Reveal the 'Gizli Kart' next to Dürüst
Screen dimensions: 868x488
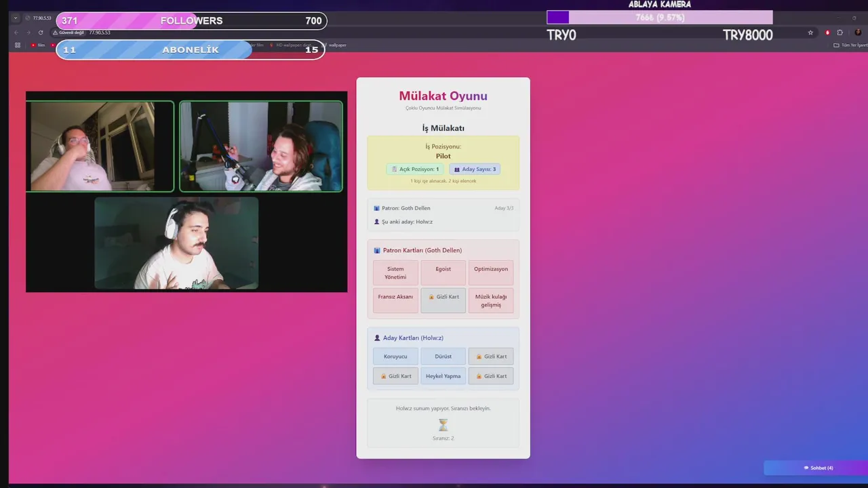click(x=491, y=357)
